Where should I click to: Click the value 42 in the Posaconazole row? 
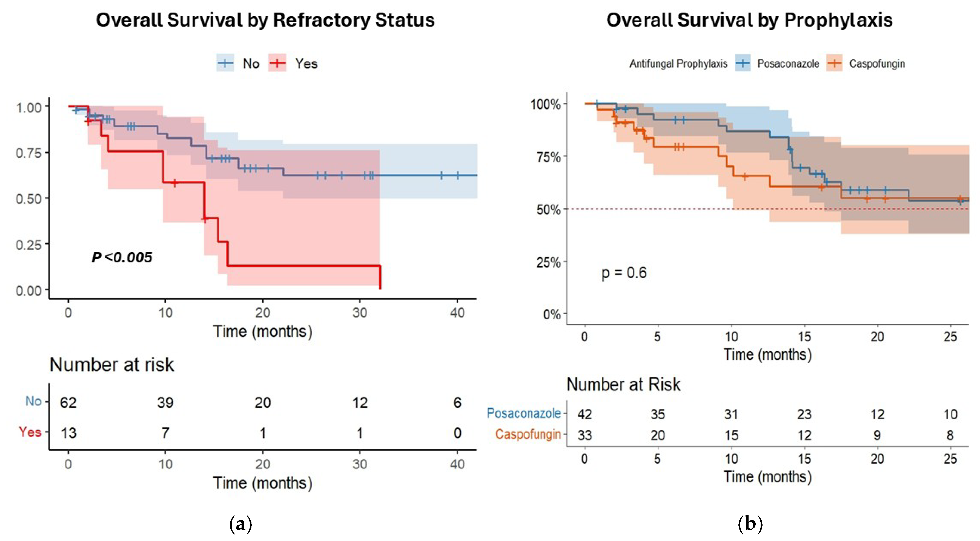[x=585, y=414]
